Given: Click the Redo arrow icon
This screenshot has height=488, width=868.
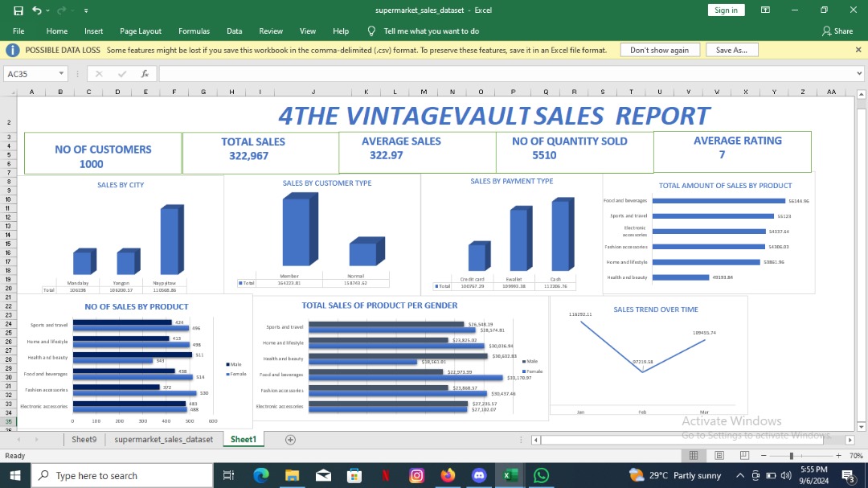Looking at the screenshot, I should [61, 10].
